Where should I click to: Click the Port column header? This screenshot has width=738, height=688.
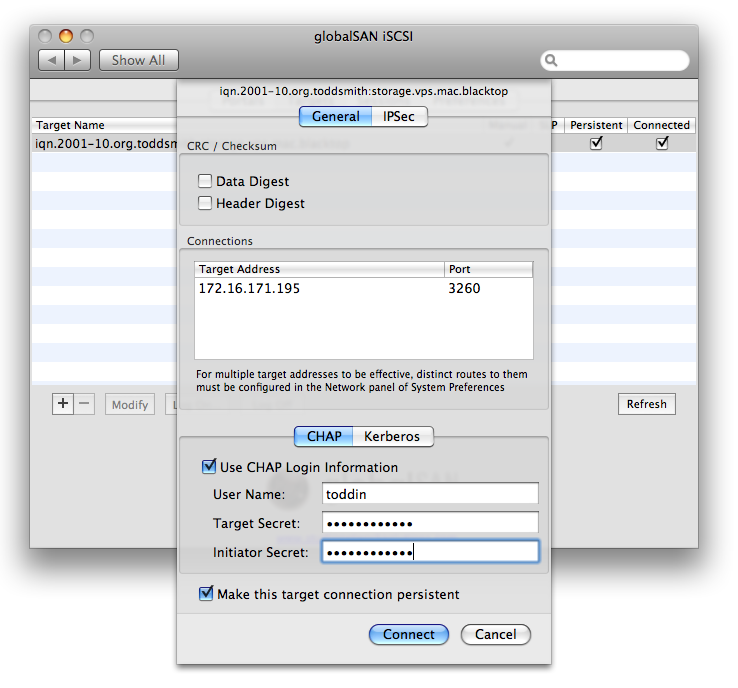pyautogui.click(x=488, y=269)
